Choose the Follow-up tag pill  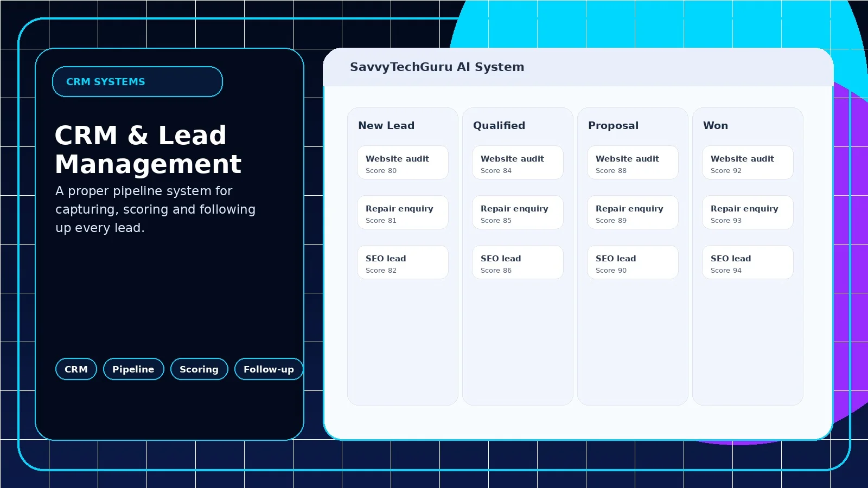click(x=269, y=369)
